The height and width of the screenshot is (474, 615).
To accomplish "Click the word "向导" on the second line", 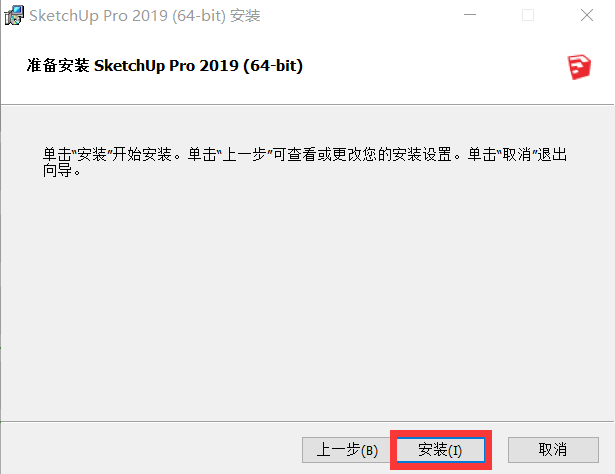I will 58,170.
